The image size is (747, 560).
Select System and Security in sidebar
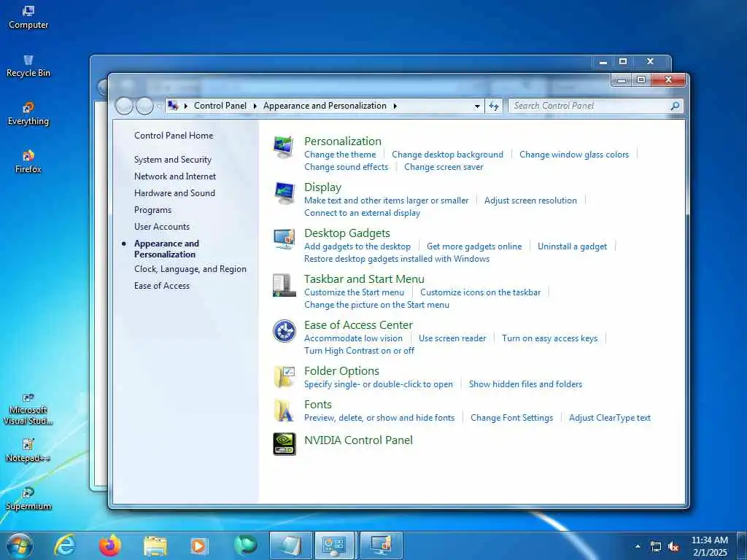pos(172,160)
